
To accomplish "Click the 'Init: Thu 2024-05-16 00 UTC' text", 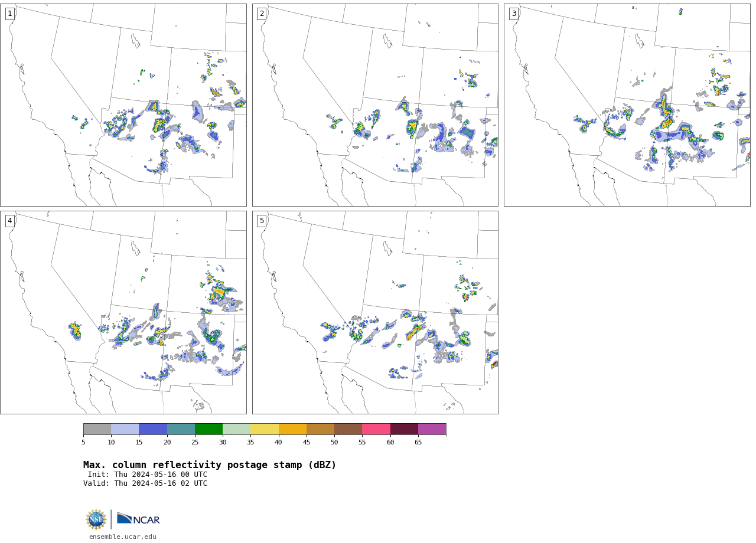I will [148, 475].
